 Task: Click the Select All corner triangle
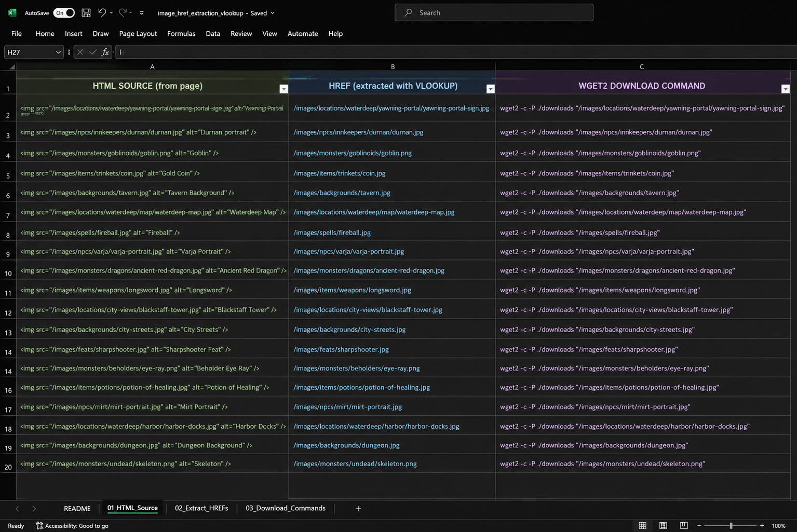tap(11, 66)
